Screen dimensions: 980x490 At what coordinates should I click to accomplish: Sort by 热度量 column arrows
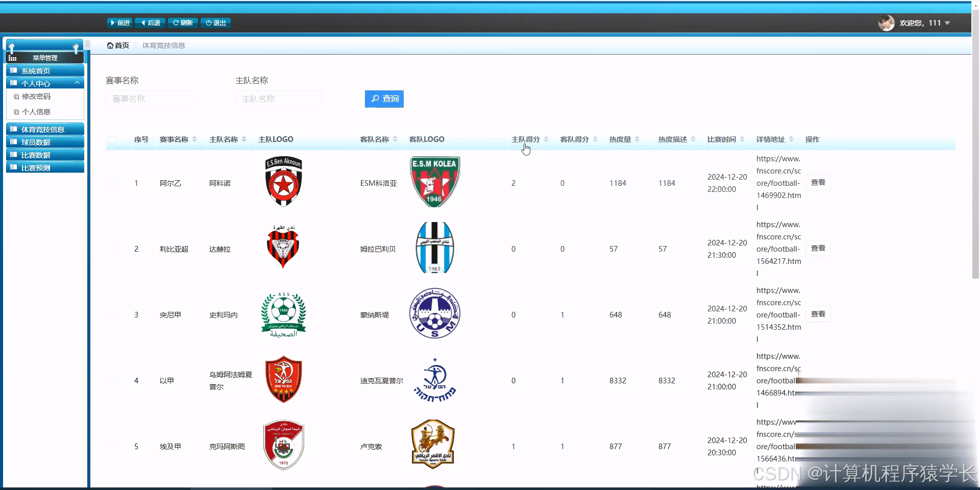tap(637, 139)
